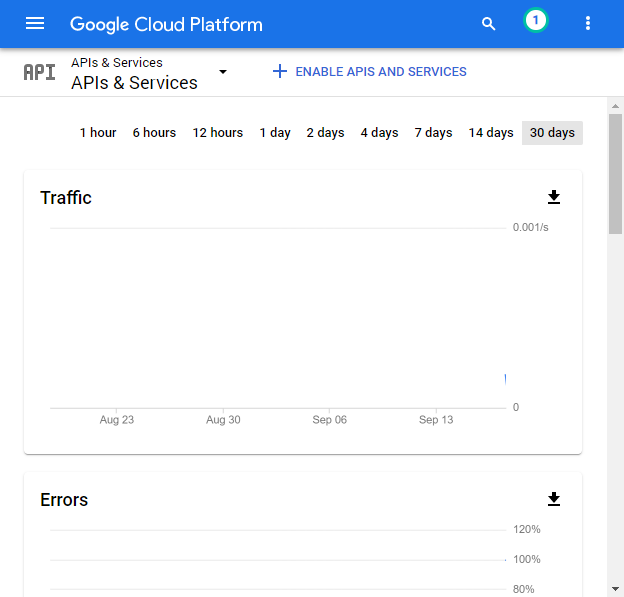Viewport: 624px width, 597px height.
Task: Select the 12 hours time range
Action: [218, 133]
